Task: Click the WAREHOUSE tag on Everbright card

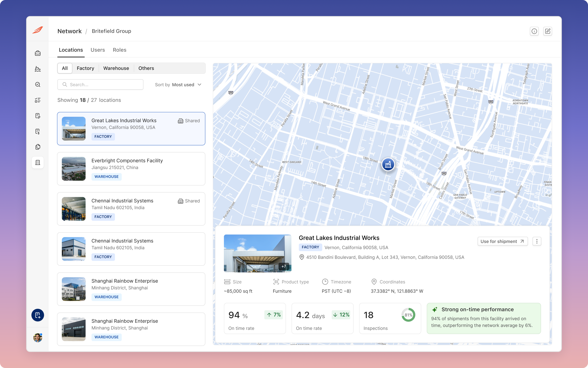Action: click(106, 177)
